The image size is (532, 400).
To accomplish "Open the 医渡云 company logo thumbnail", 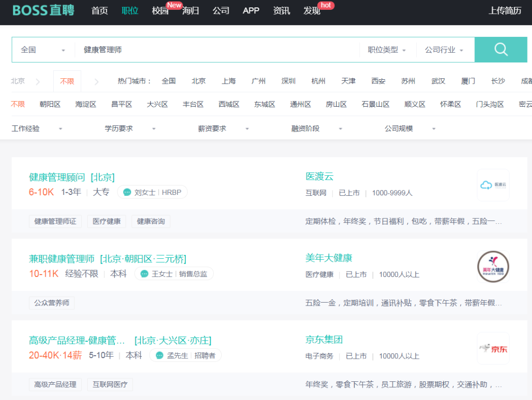I will click(493, 185).
